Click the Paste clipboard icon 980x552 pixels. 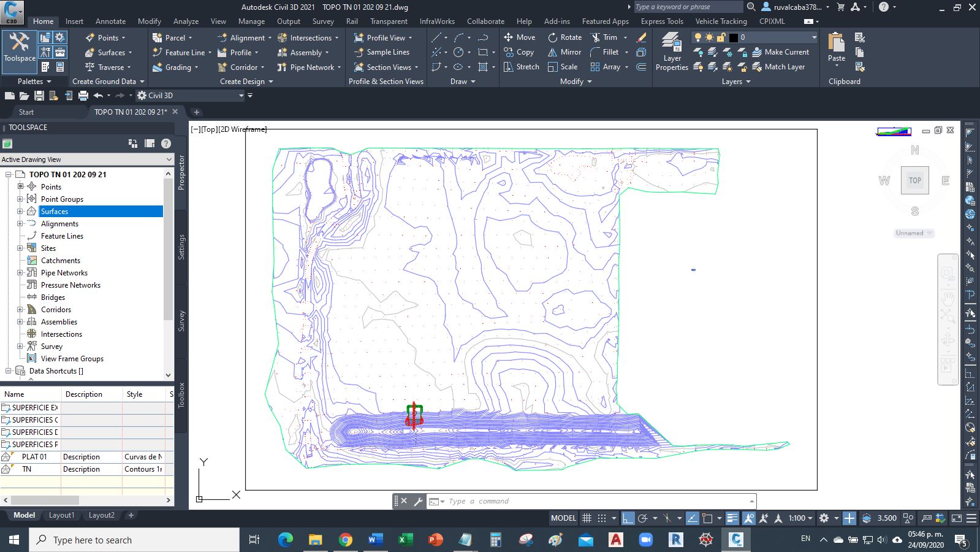[x=837, y=47]
